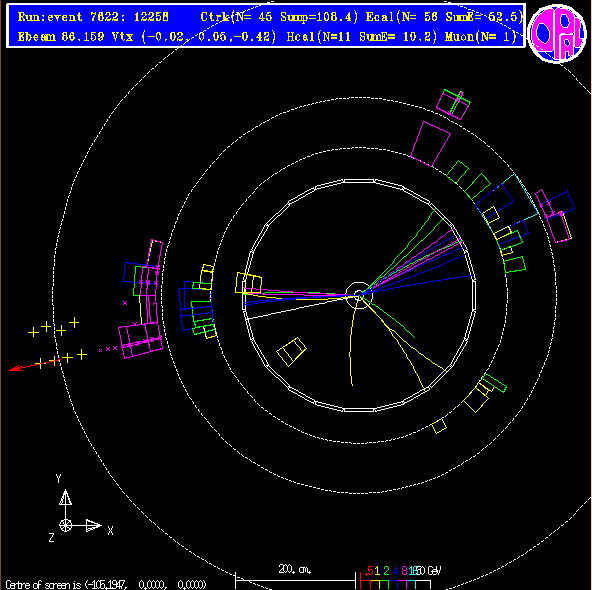Click the Muon(N= 1) header entry
Image resolution: width=592 pixels, height=590 pixels.
[x=480, y=37]
